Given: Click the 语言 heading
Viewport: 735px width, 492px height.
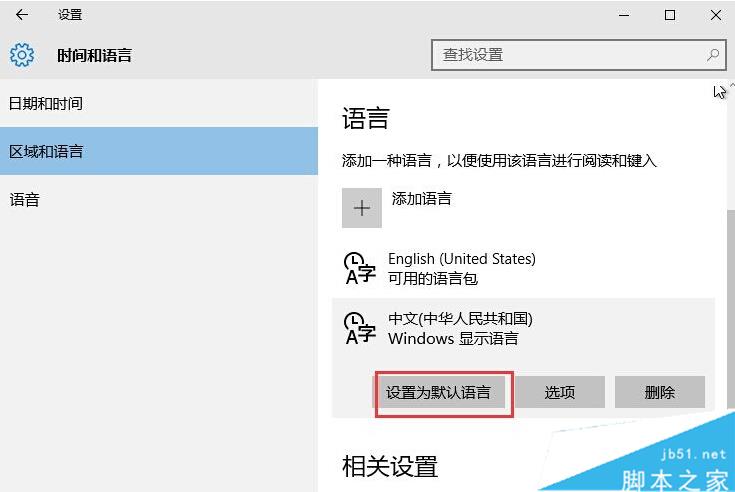Looking at the screenshot, I should [366, 118].
